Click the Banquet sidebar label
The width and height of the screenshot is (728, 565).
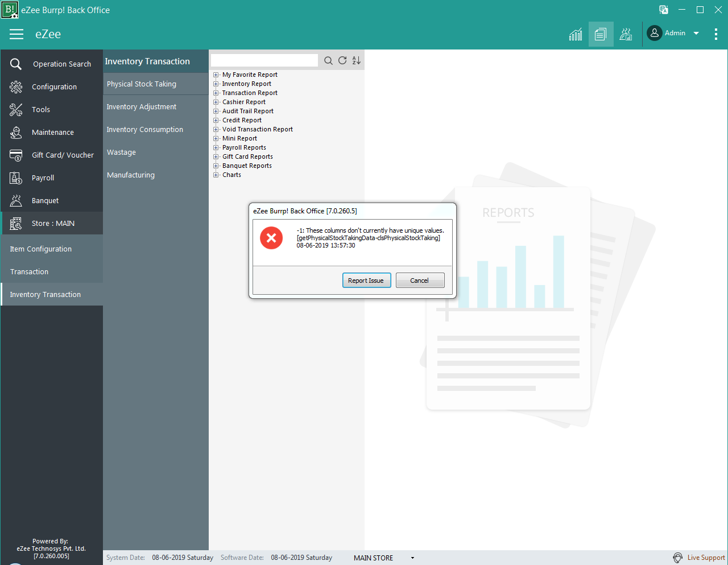coord(45,201)
